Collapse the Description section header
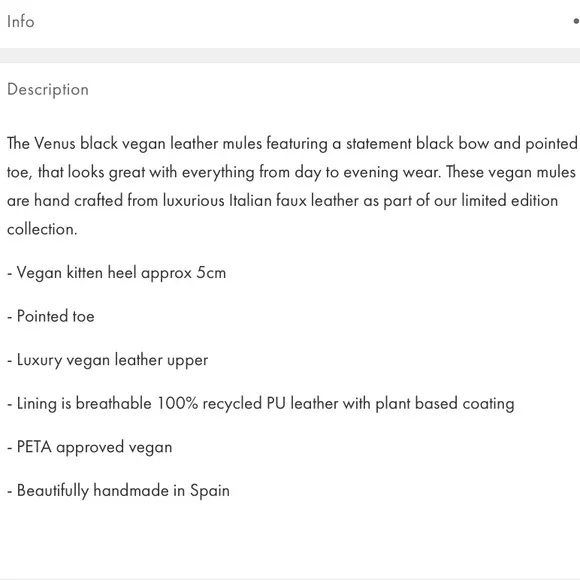 coord(290,90)
